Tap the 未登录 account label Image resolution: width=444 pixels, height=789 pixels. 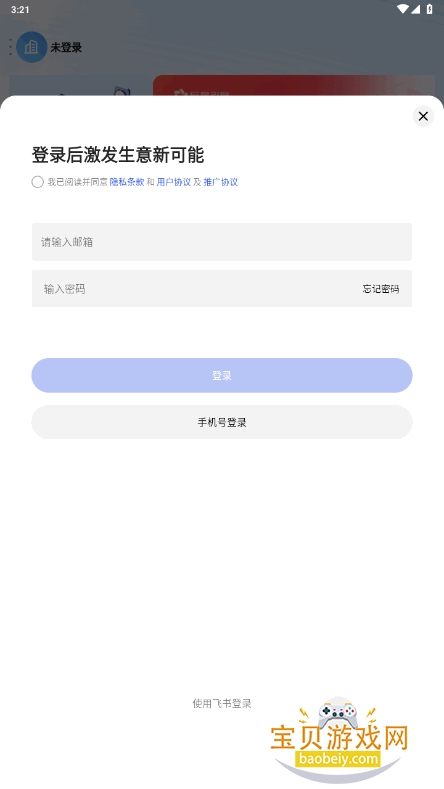click(66, 48)
